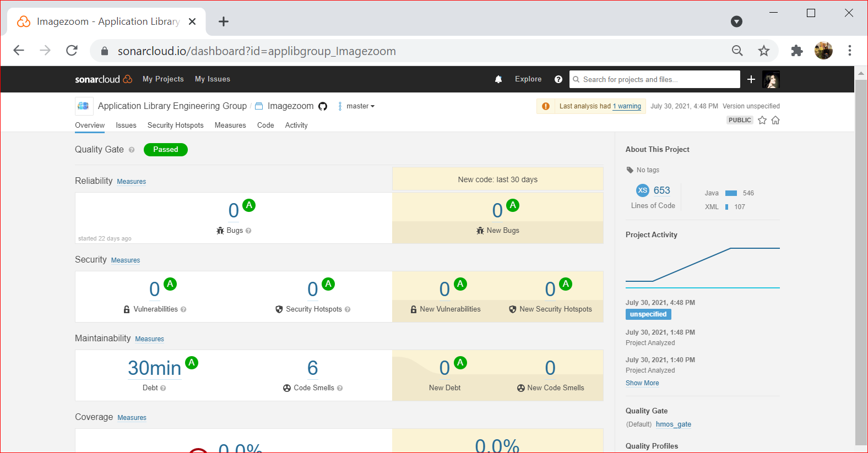Image resolution: width=868 pixels, height=453 pixels.
Task: Go back in browser history
Action: click(x=19, y=51)
